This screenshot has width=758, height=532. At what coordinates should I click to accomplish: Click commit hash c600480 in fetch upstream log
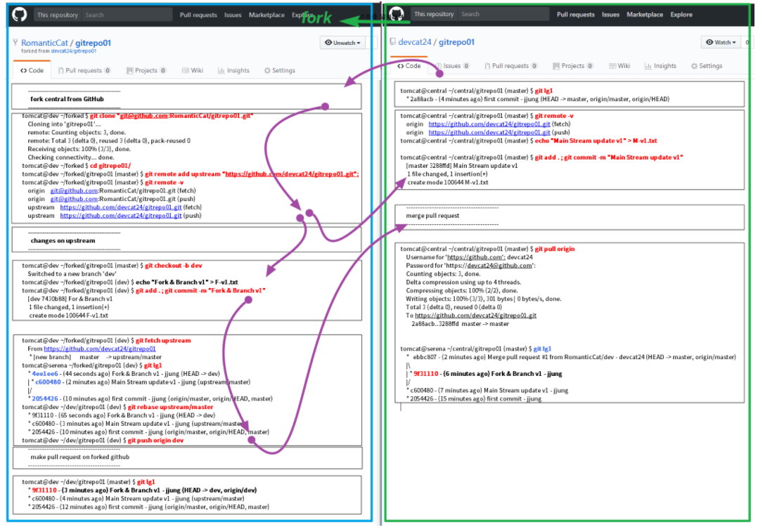point(48,382)
